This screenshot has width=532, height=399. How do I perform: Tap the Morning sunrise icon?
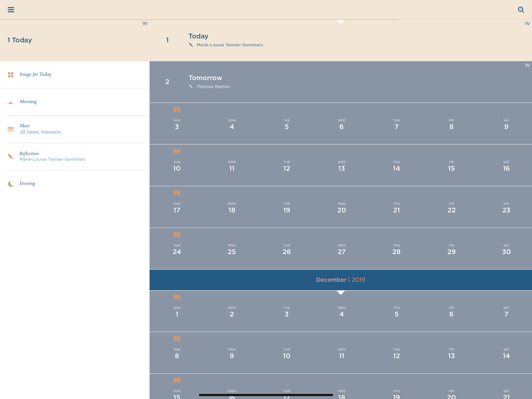tap(11, 102)
